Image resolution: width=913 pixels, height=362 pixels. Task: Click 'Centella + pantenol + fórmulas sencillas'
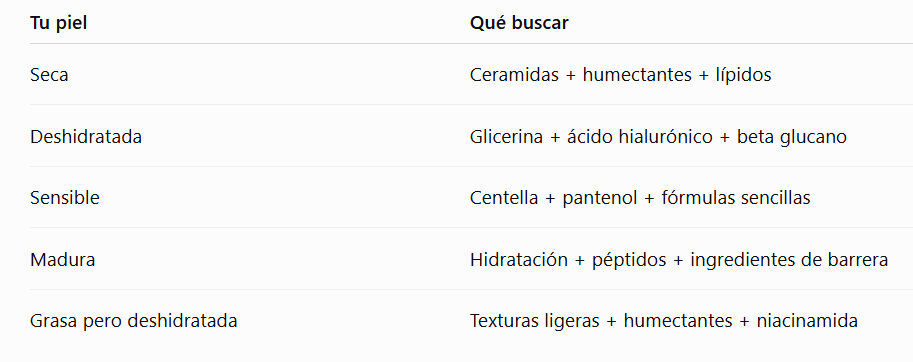(x=640, y=198)
